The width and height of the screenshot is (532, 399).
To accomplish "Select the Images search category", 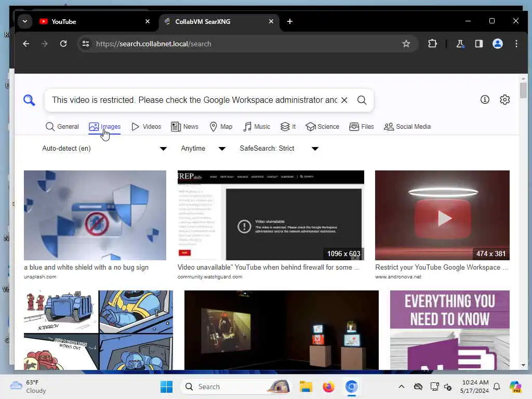I will coord(104,127).
